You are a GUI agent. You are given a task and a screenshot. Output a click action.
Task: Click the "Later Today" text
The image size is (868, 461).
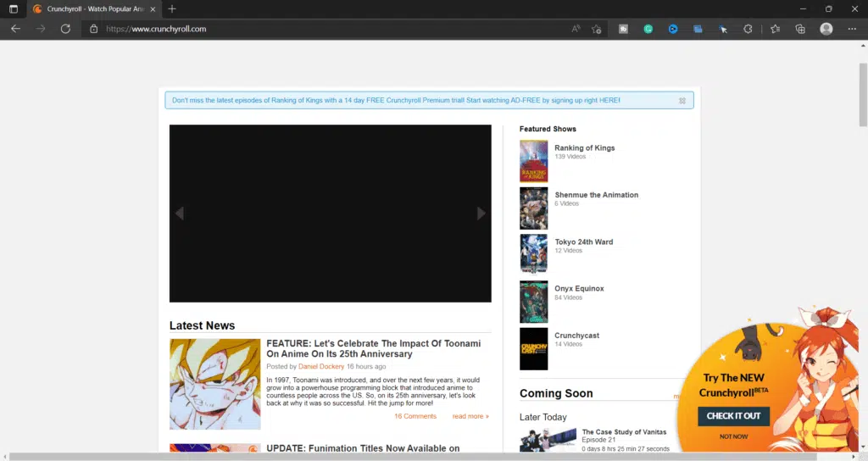click(x=543, y=417)
